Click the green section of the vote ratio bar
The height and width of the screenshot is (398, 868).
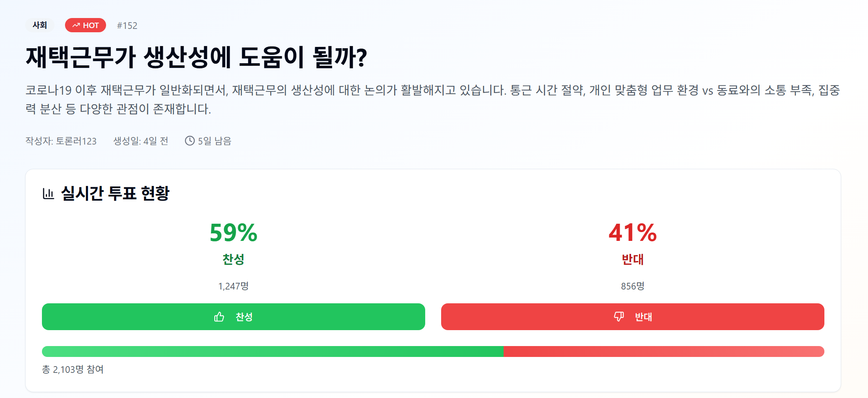pyautogui.click(x=273, y=351)
